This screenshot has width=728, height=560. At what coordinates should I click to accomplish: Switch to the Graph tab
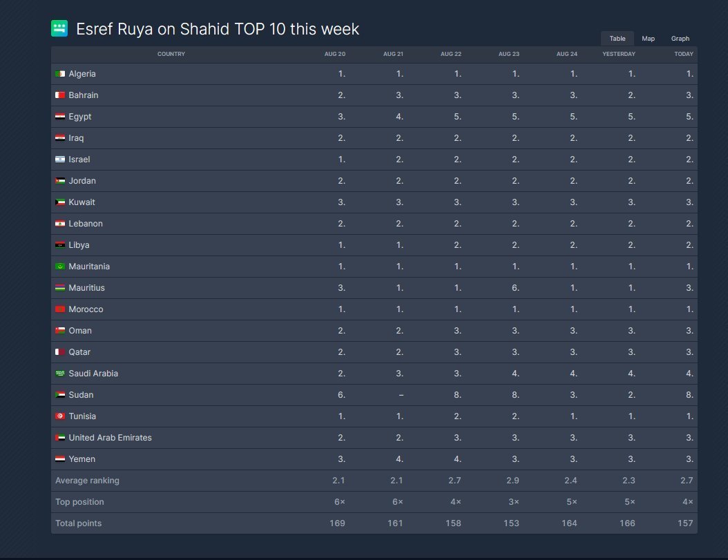click(x=680, y=39)
